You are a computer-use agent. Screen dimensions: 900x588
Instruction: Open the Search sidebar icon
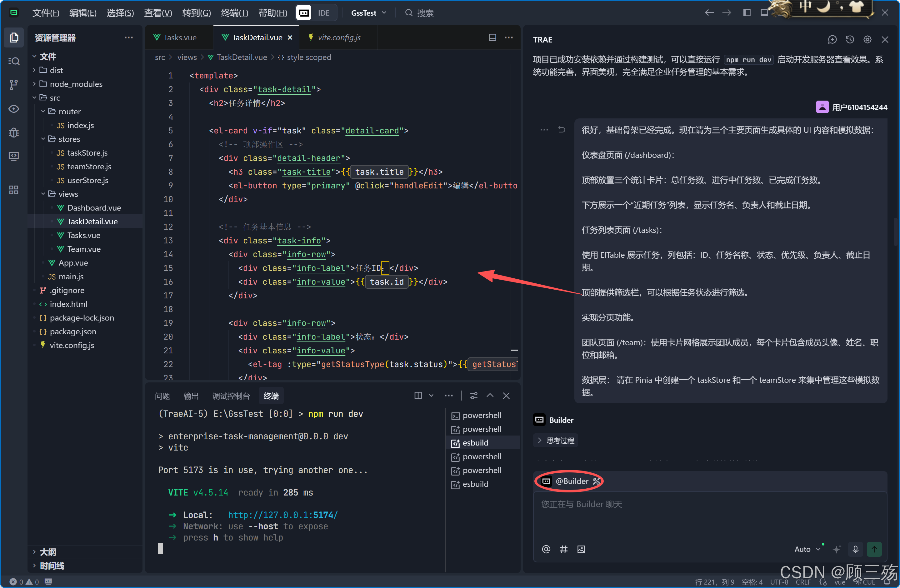[14, 61]
